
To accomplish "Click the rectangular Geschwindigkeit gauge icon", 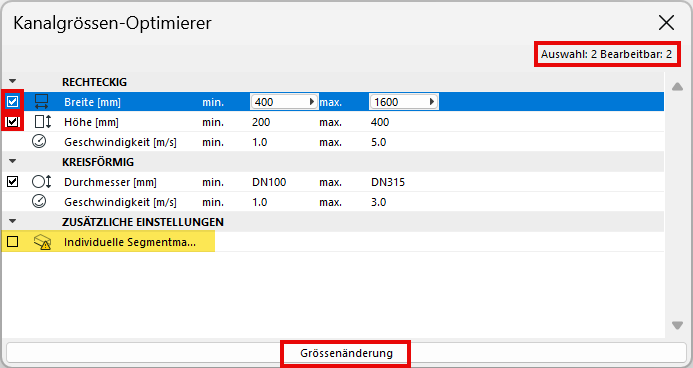I will coord(39,141).
